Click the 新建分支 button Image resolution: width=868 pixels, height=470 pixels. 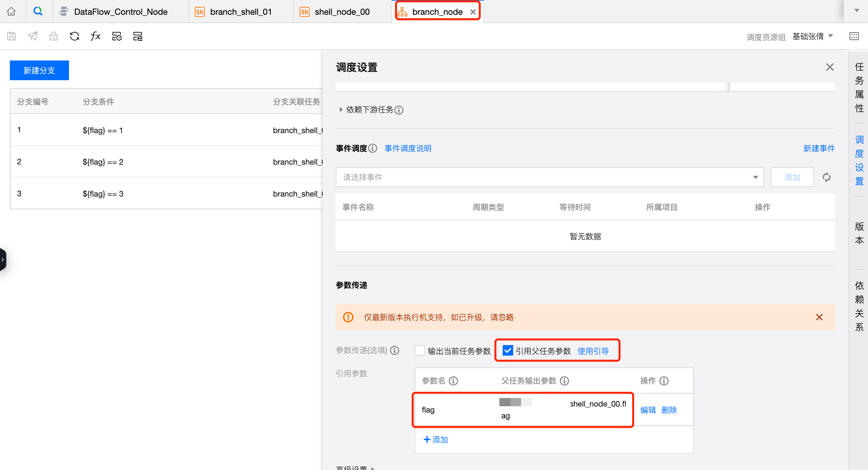click(39, 70)
